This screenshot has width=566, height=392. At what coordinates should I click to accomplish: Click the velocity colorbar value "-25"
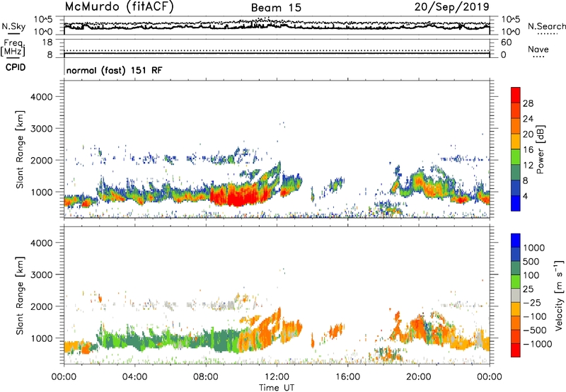point(532,303)
